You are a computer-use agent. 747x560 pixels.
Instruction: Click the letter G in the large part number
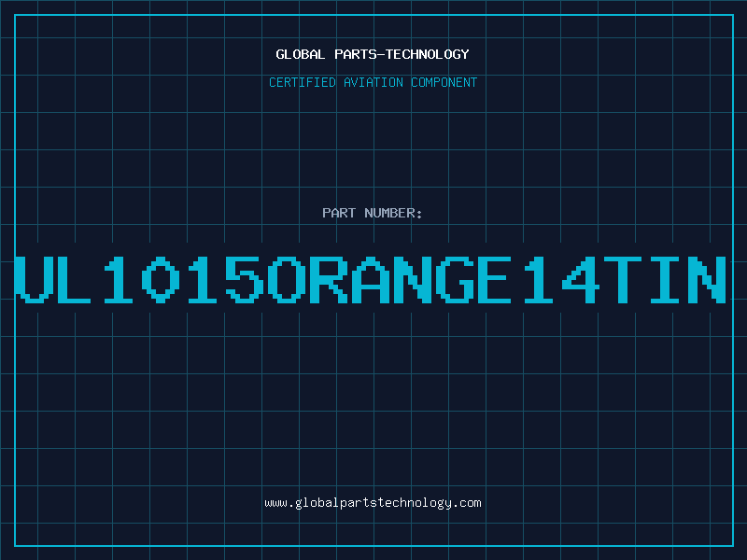[456, 279]
